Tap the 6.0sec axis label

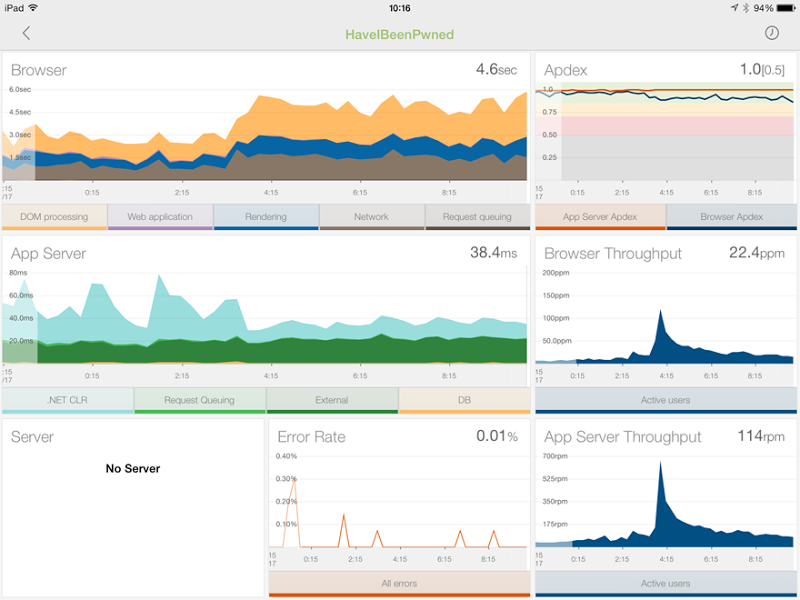pos(20,89)
